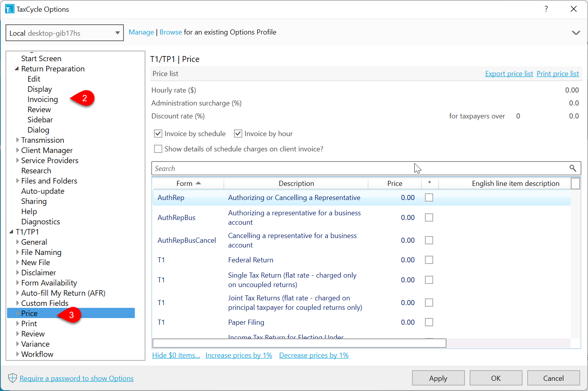Expand the Auto-fill My Return (AFR) node

(x=17, y=293)
